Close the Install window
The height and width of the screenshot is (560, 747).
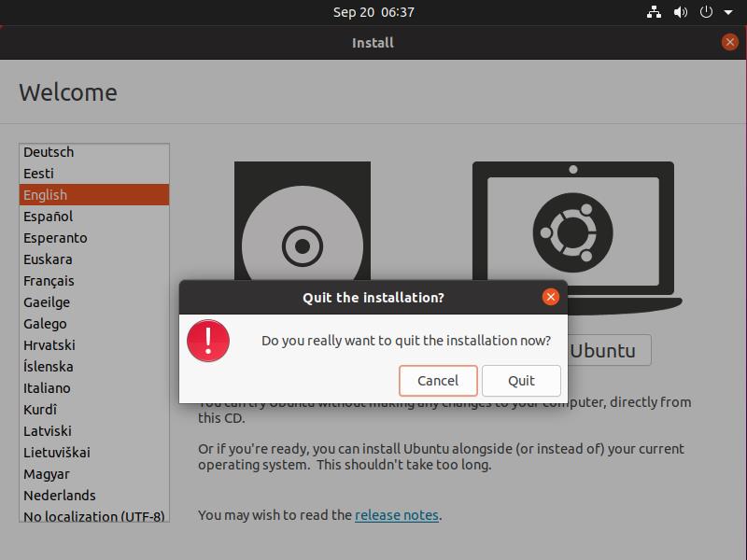coord(730,42)
